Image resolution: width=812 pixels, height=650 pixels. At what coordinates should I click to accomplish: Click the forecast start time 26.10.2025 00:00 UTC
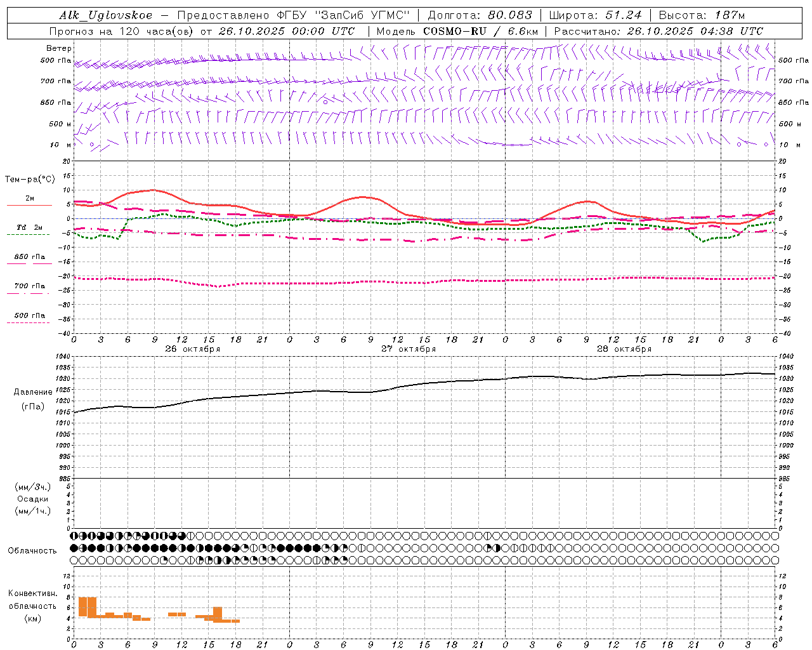(287, 31)
